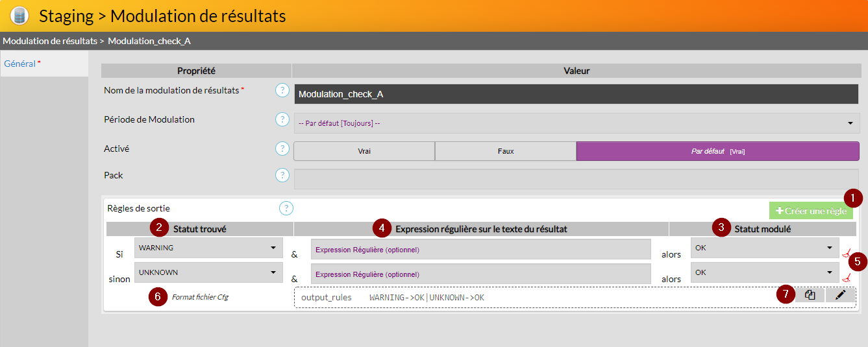Image resolution: width=868 pixels, height=347 pixels.
Task: Click help icon for Nom de la modulation
Action: pyautogui.click(x=282, y=91)
